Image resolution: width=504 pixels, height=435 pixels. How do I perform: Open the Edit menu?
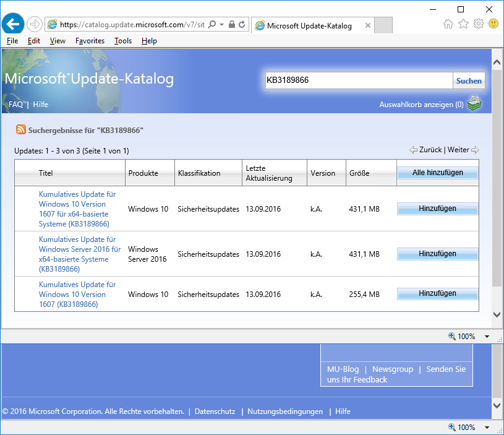coord(34,41)
